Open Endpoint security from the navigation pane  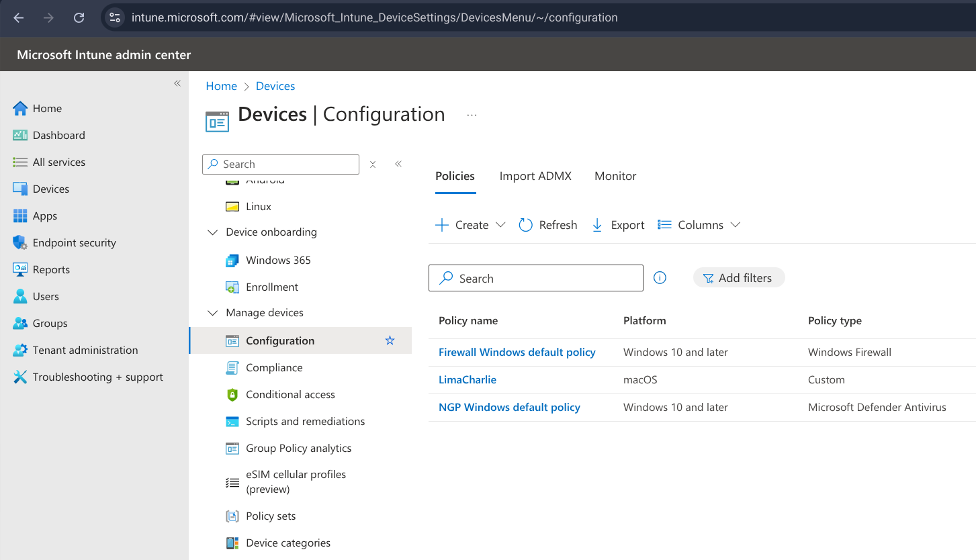coord(74,242)
